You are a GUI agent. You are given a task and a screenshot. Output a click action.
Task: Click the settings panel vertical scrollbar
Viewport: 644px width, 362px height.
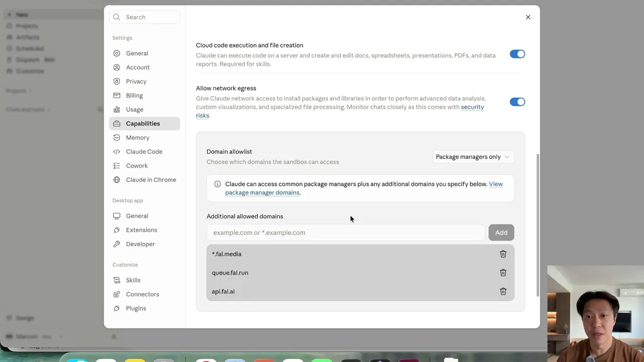tap(538, 225)
